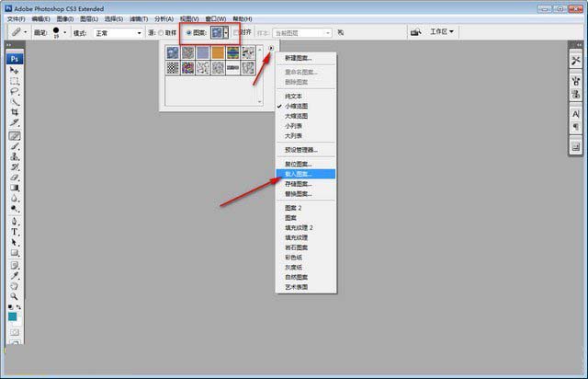Select the Dodge tool

[x=15, y=209]
